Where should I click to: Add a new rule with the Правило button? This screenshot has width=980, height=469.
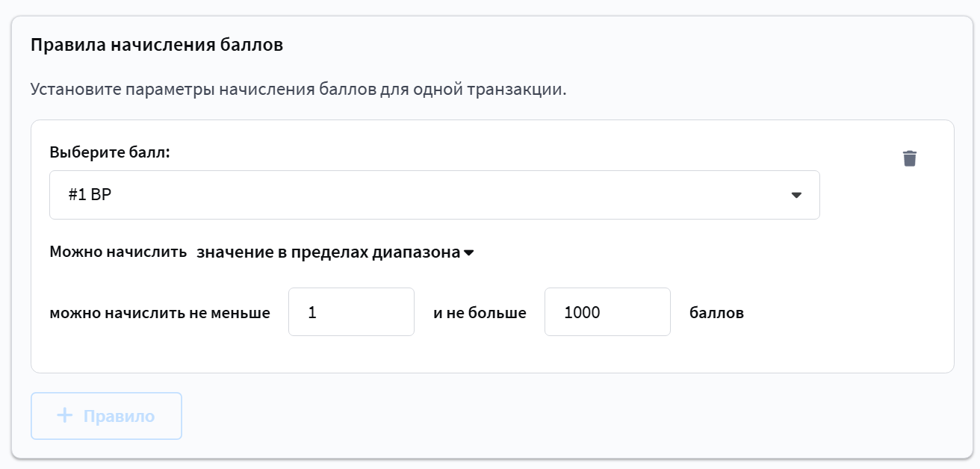click(106, 416)
